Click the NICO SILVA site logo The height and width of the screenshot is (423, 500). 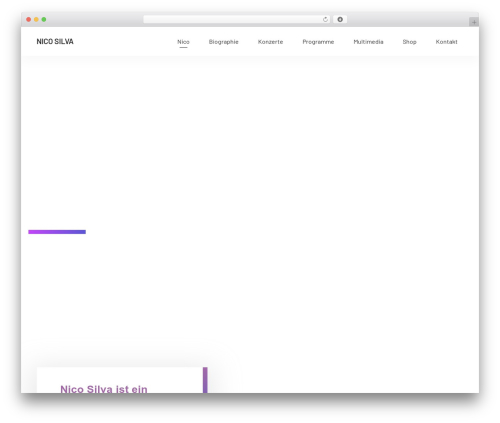tap(55, 42)
